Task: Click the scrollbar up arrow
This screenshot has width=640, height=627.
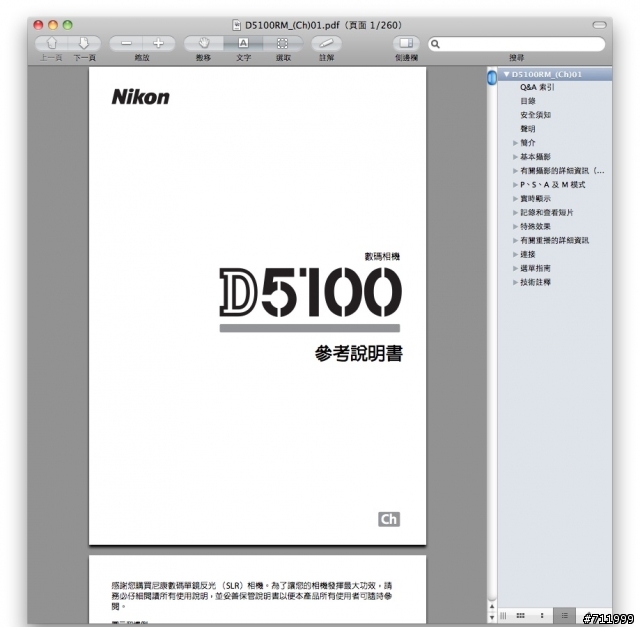Action: [x=492, y=607]
